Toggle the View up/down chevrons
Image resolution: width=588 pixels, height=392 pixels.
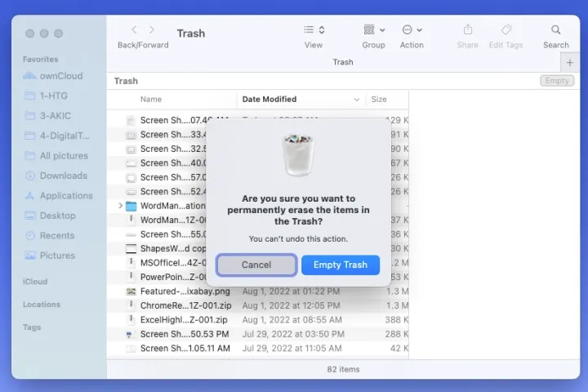click(322, 29)
